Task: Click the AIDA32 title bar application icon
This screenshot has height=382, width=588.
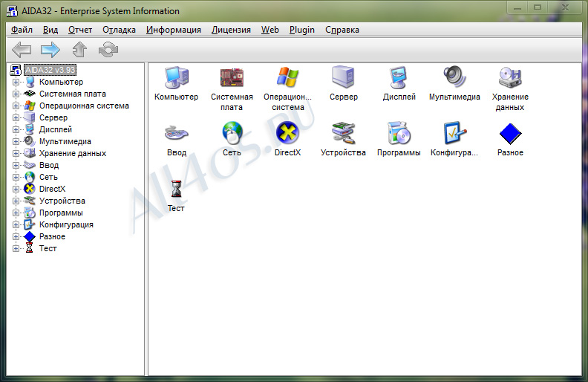Action: point(13,10)
